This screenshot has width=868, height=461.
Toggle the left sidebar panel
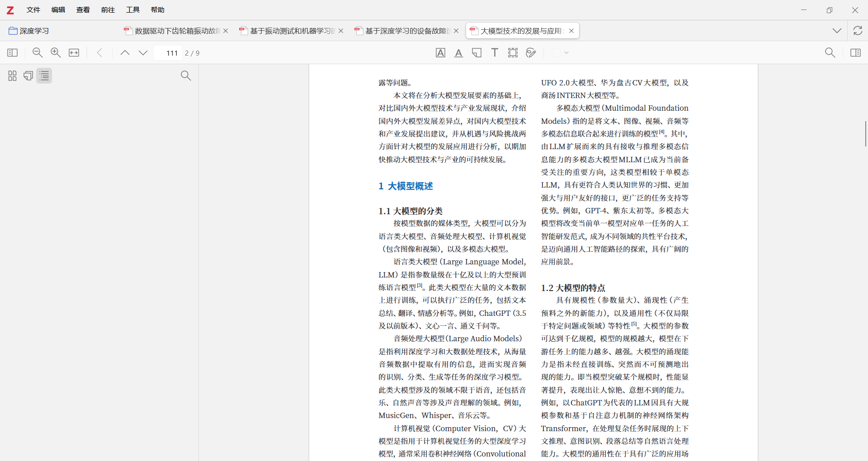(13, 53)
